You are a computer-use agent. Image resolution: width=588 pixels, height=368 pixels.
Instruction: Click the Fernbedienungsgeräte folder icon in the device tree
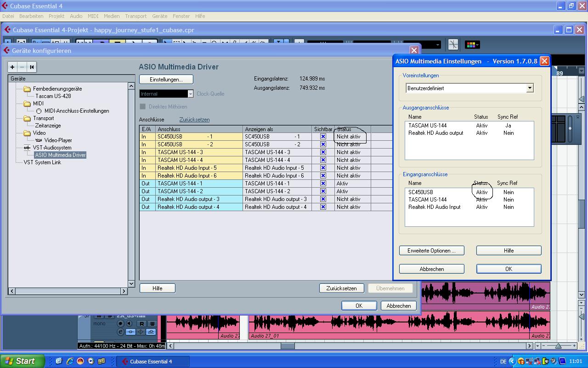click(x=27, y=89)
